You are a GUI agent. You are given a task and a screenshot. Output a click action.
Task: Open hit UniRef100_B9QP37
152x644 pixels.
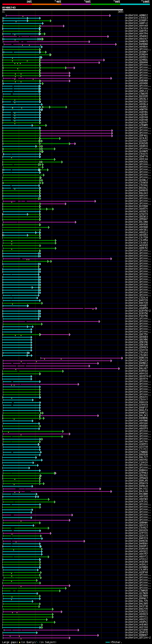click(136, 407)
